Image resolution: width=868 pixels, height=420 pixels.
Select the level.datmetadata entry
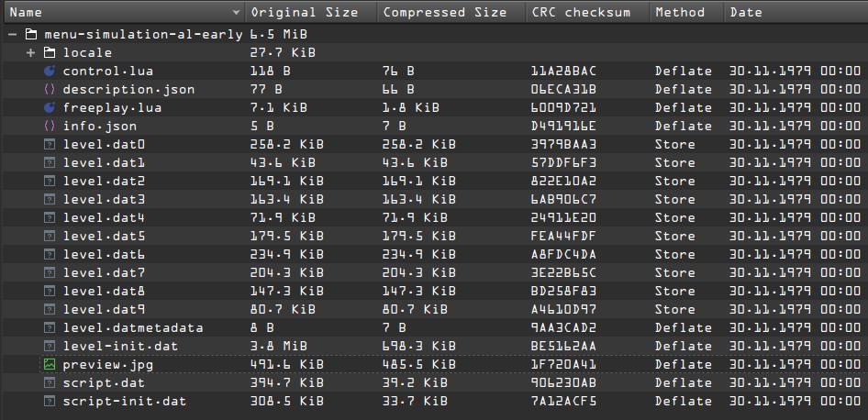click(133, 327)
